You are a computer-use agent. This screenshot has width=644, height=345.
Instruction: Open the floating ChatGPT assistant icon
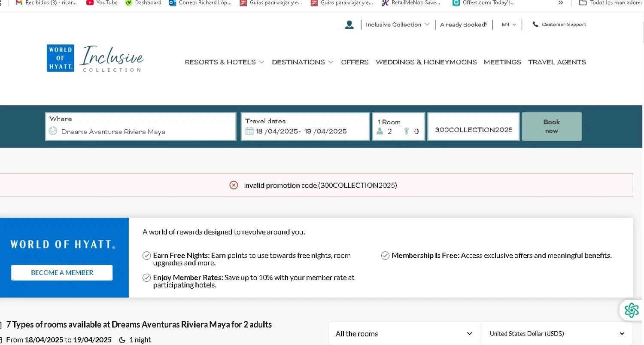pyautogui.click(x=632, y=310)
